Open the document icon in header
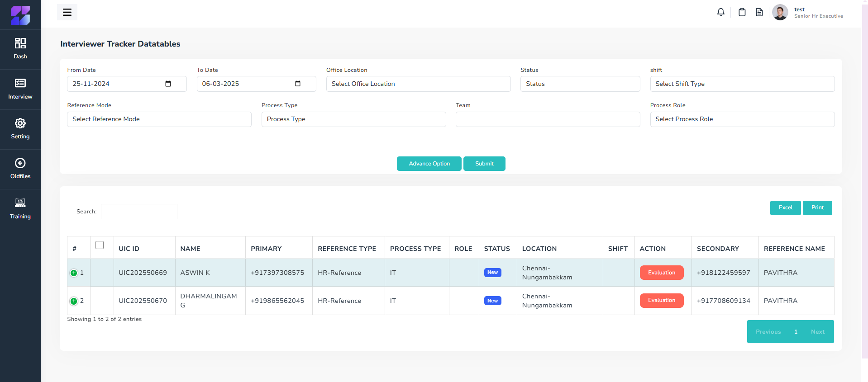The height and width of the screenshot is (382, 868). pyautogui.click(x=759, y=12)
